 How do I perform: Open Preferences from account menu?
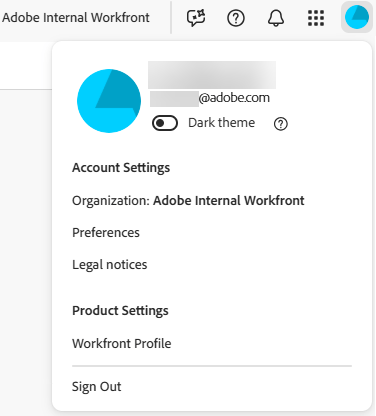coord(106,232)
